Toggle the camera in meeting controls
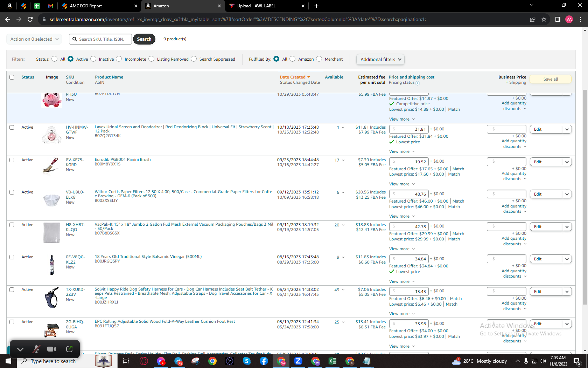Image resolution: width=588 pixels, height=368 pixels. [x=52, y=349]
